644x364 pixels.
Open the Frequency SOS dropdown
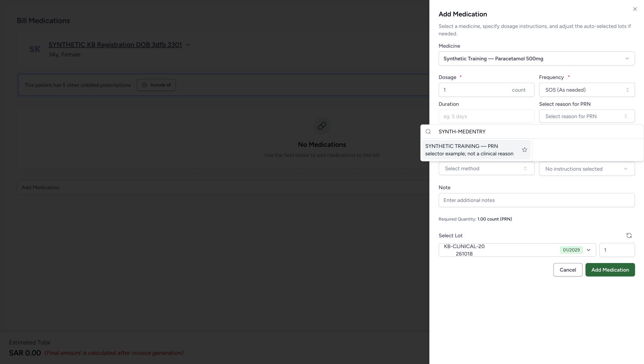pyautogui.click(x=587, y=90)
